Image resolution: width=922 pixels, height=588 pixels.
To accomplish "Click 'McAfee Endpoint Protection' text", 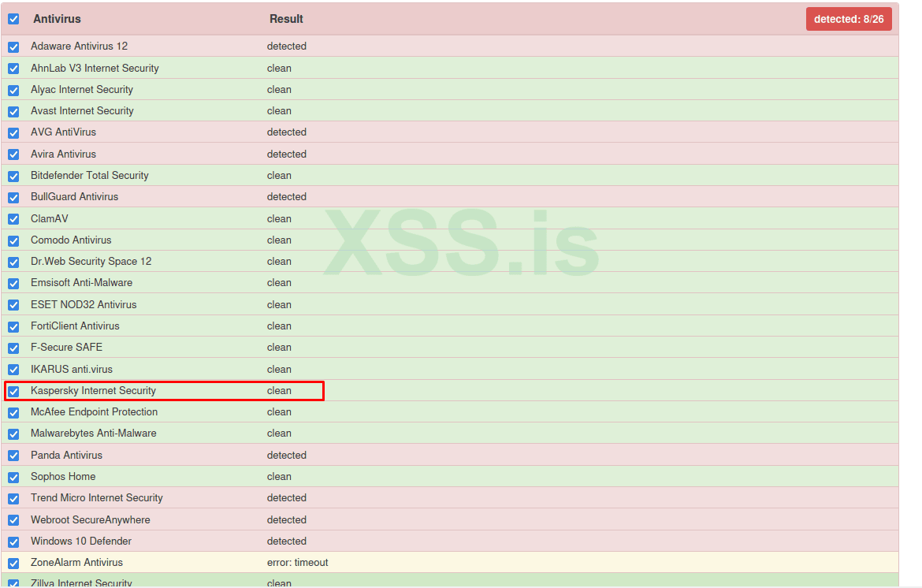I will (94, 411).
